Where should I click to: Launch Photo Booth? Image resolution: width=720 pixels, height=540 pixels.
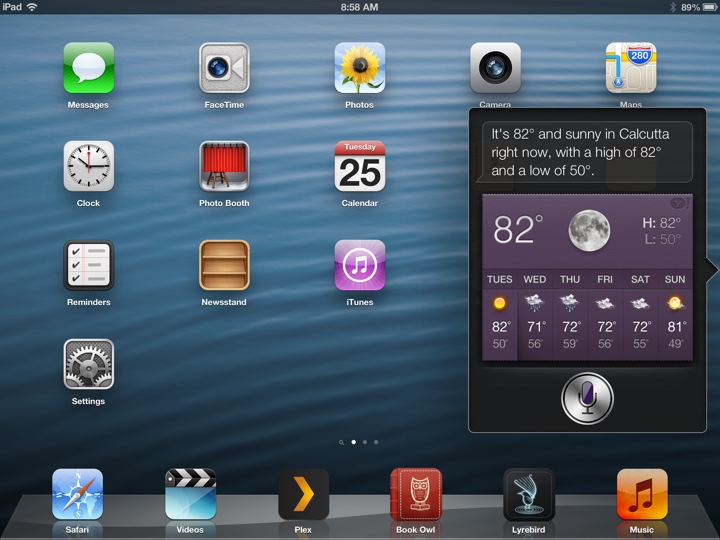(224, 166)
